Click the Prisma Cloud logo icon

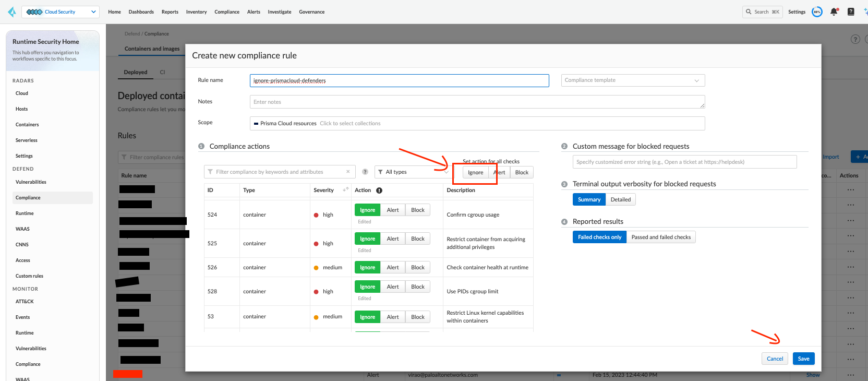coord(11,11)
